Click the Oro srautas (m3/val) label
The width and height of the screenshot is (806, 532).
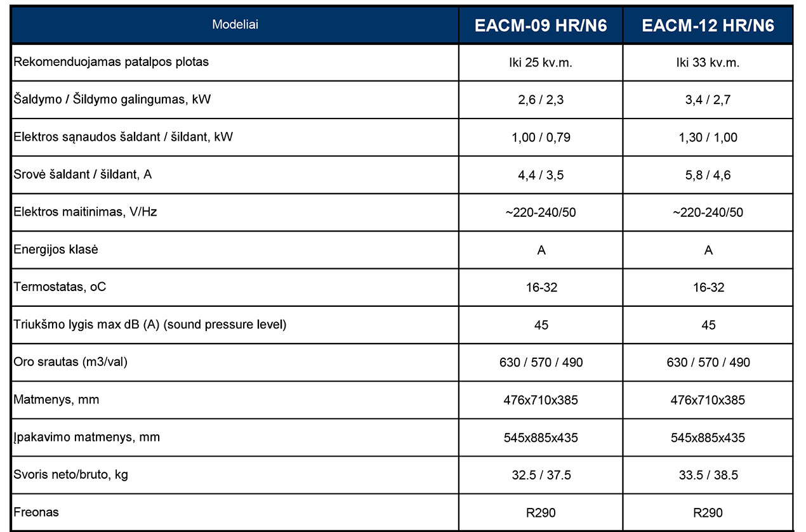tap(75, 362)
